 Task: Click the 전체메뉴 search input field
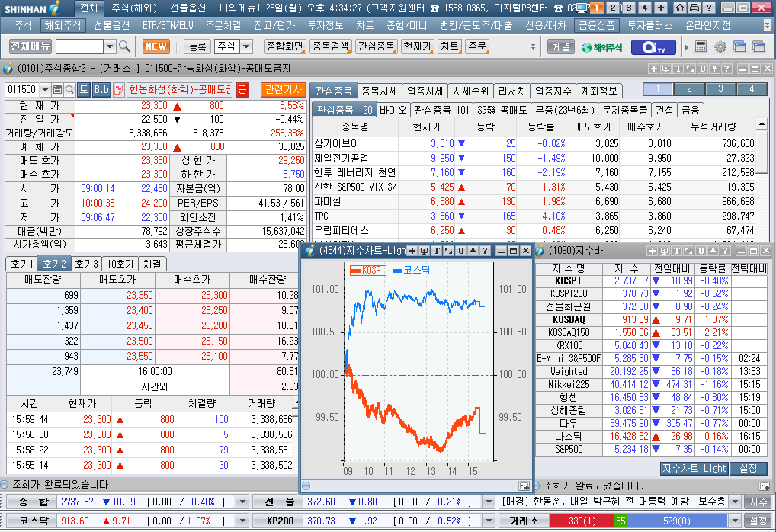click(x=80, y=46)
